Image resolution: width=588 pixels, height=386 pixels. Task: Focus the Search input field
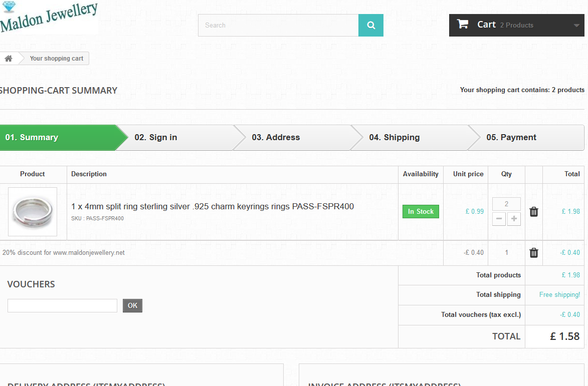278,25
